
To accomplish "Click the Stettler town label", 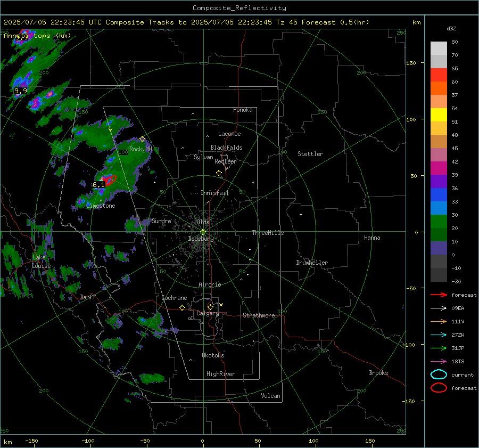I will point(310,154).
